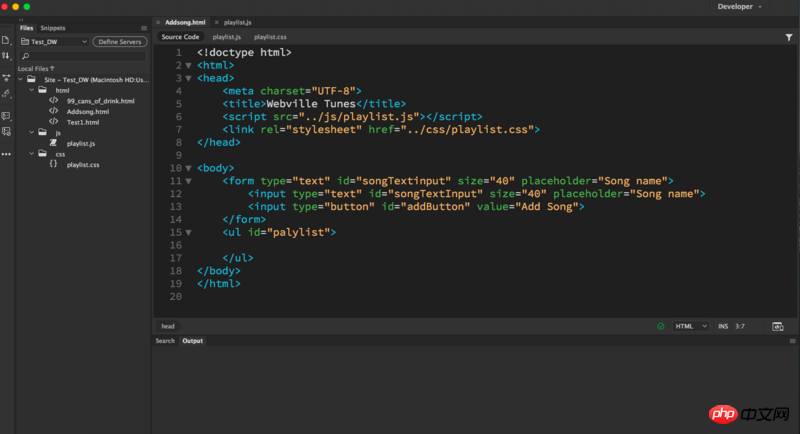Image resolution: width=800 pixels, height=434 pixels.
Task: Click the filter funnel icon above the code
Action: (789, 37)
